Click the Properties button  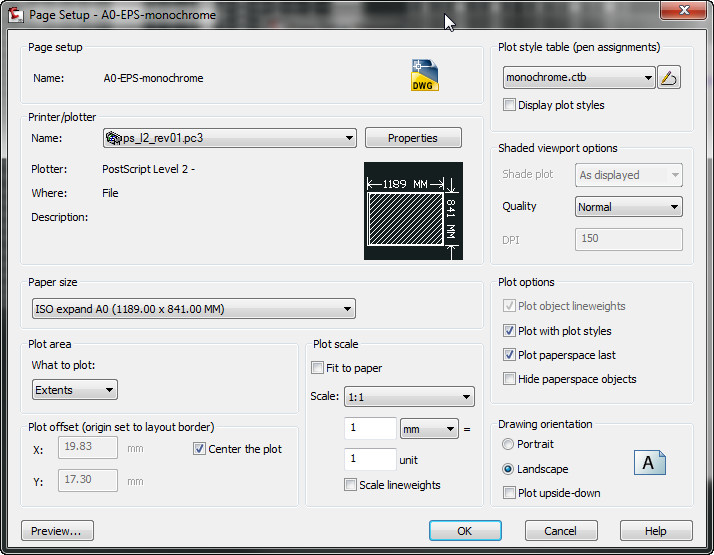(413, 138)
